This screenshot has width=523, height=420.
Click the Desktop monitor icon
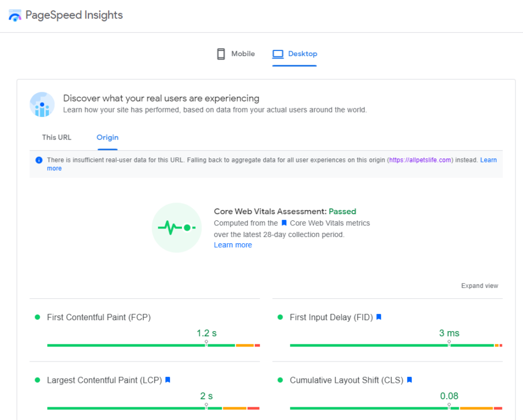[278, 53]
